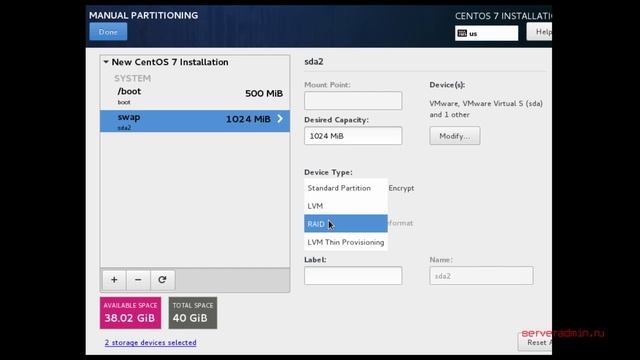Pick LVM Thin Provisioning option
Viewport: 640px width, 360px height.
click(x=346, y=242)
